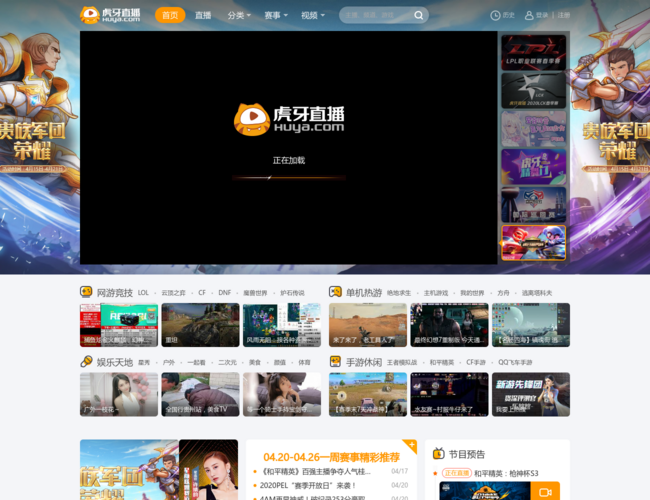Open the 逃离塔科夫 category link
This screenshot has width=650, height=500.
pyautogui.click(x=537, y=293)
